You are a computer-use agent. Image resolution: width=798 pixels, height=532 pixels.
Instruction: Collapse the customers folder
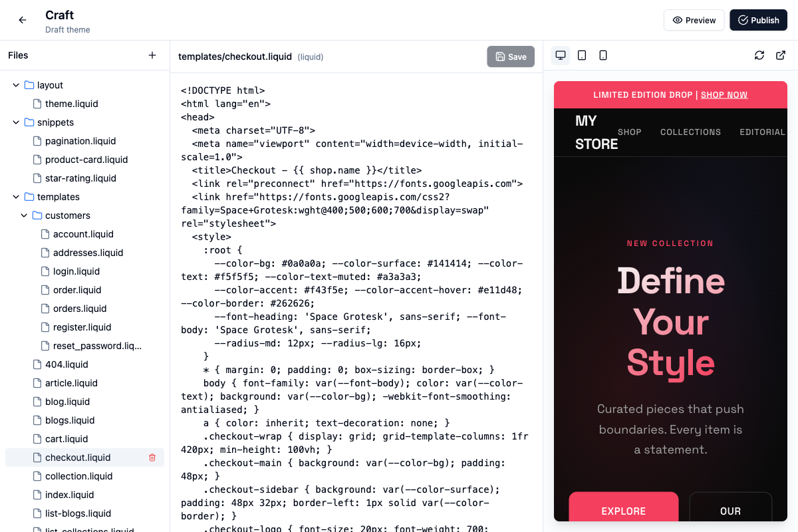coord(25,215)
